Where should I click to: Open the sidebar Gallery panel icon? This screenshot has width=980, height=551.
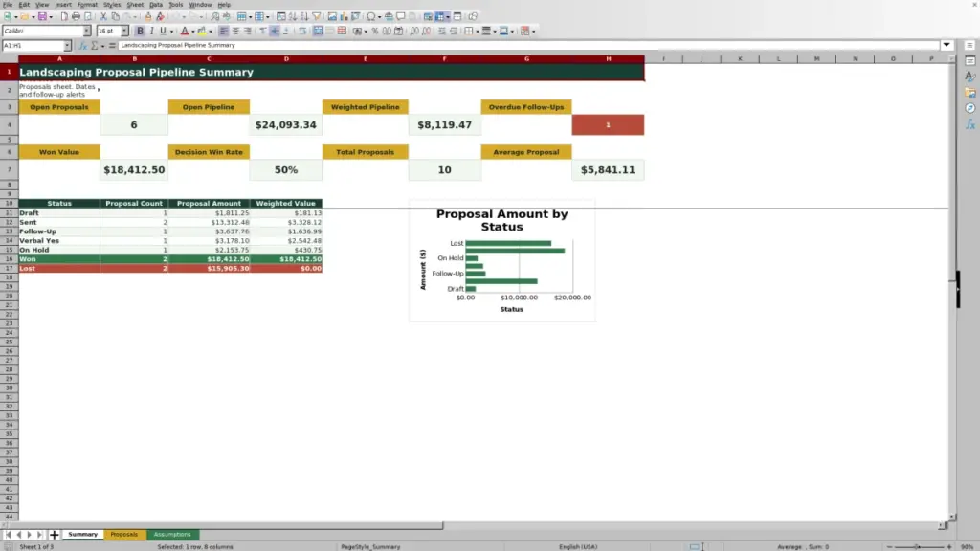tap(970, 93)
